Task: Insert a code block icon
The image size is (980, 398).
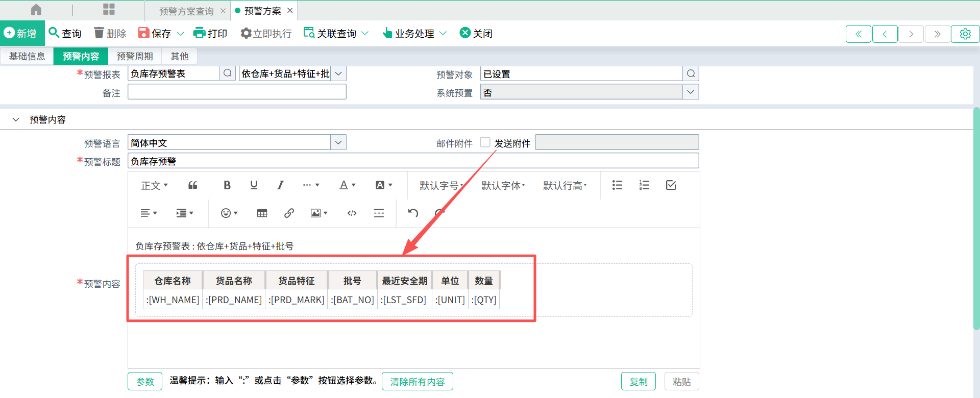Action: pyautogui.click(x=352, y=213)
